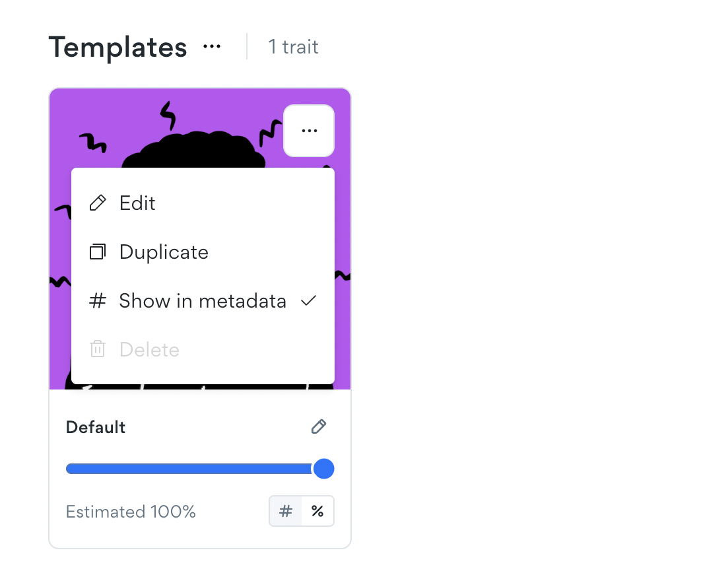Switch rarity display to number mode

click(x=286, y=511)
